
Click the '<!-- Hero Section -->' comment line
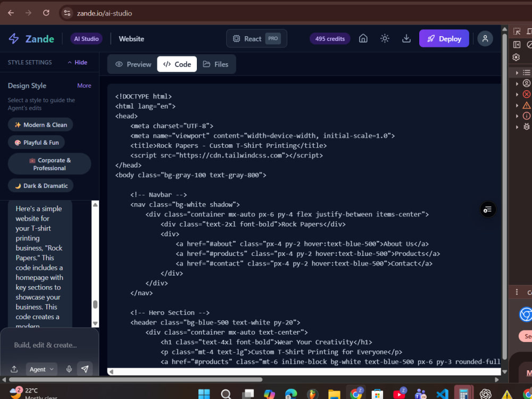[x=170, y=312]
